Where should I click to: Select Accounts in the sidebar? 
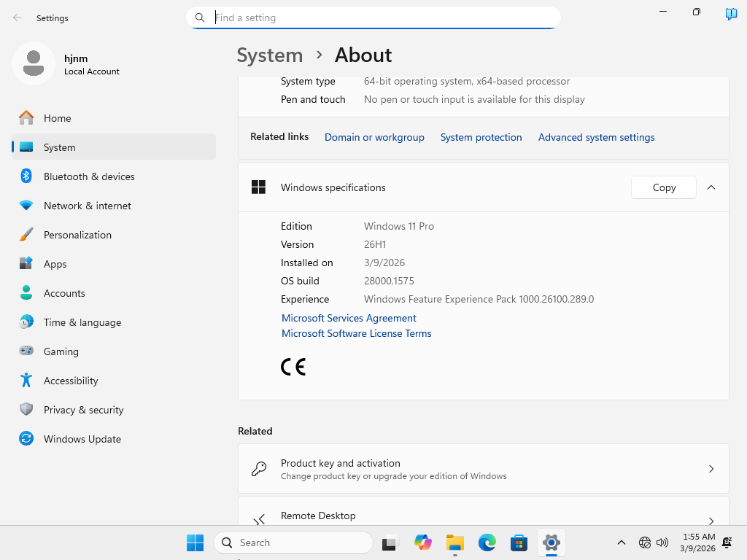click(64, 293)
